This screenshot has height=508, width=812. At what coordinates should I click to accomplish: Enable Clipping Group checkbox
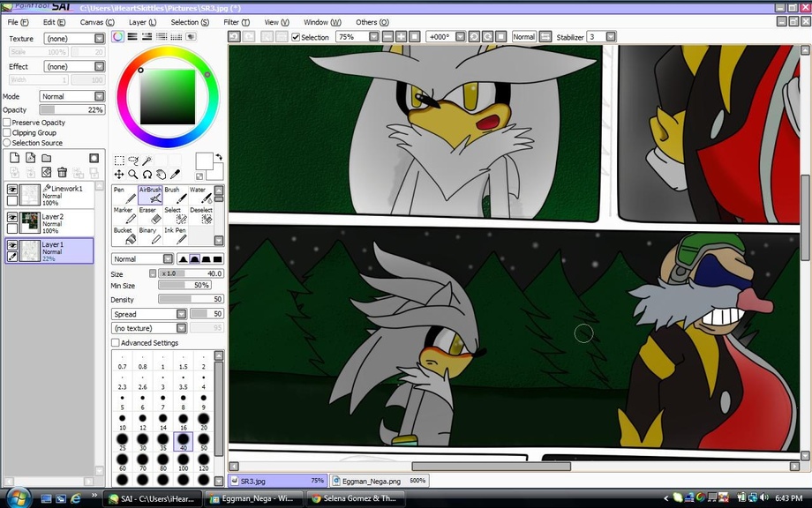[7, 132]
